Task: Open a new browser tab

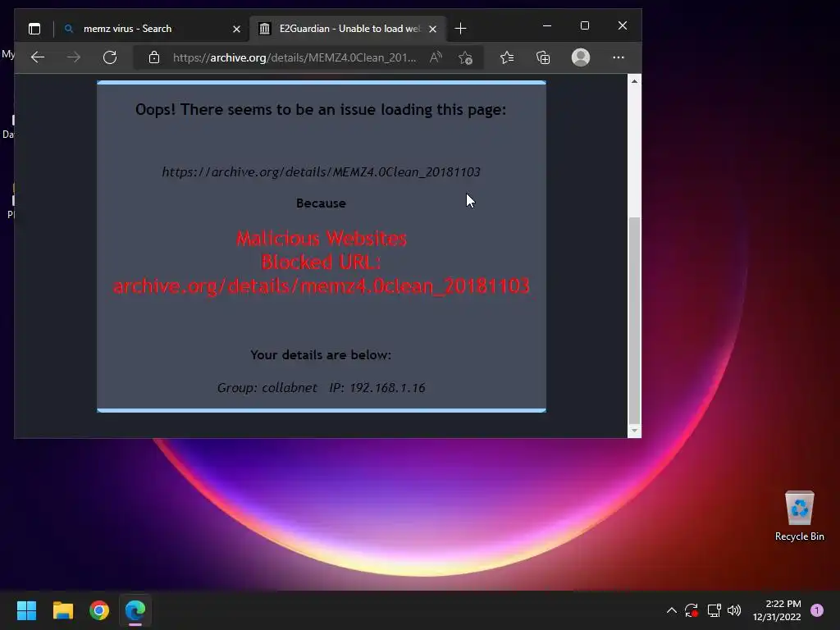Action: point(460,29)
